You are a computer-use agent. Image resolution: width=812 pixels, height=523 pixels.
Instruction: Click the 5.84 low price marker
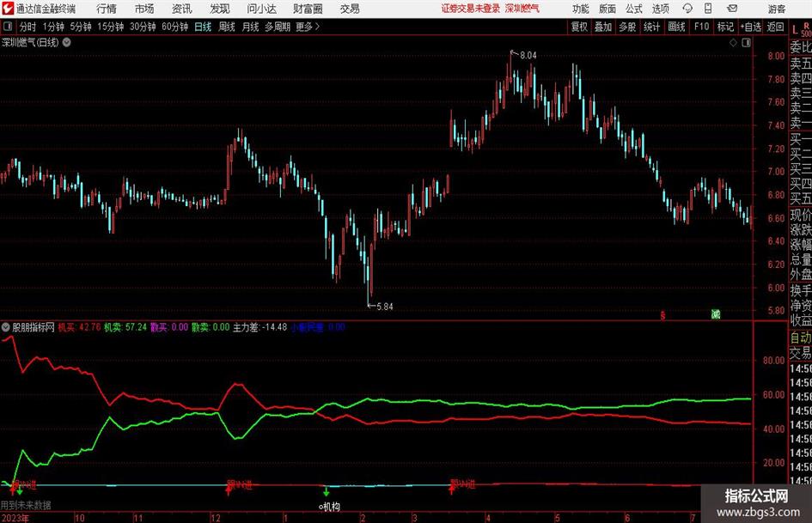385,307
